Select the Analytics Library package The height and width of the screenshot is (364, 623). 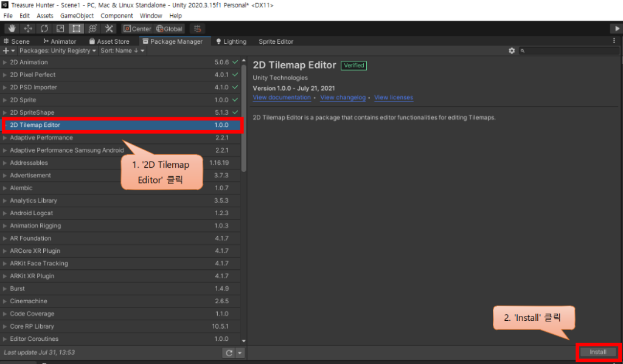pos(121,201)
